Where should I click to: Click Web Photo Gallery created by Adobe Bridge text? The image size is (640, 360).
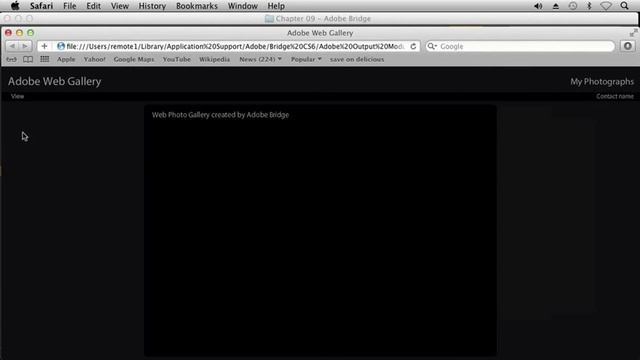(220, 115)
